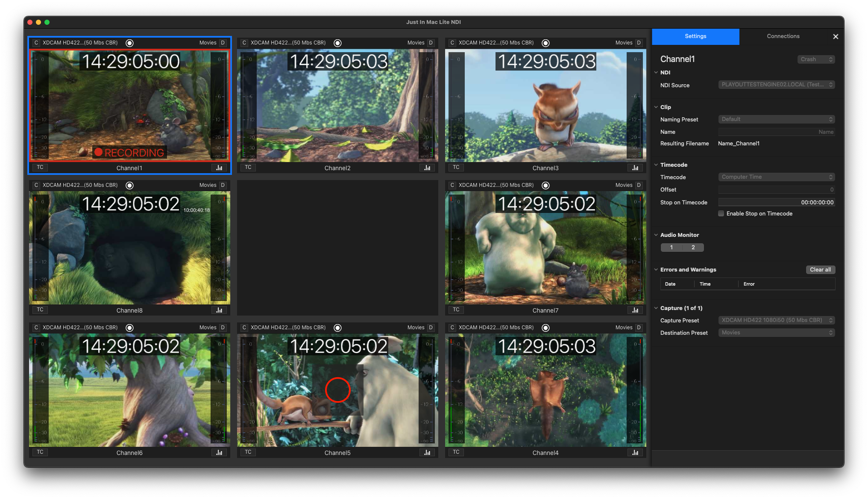
Task: Sort errors by Time column
Action: (x=716, y=284)
